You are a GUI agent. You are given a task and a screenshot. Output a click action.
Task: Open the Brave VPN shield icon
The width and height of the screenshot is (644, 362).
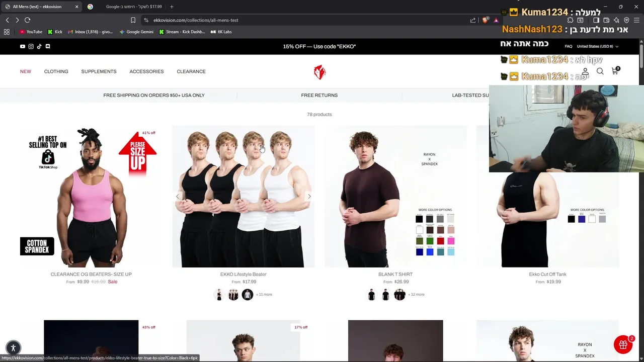coord(626,20)
